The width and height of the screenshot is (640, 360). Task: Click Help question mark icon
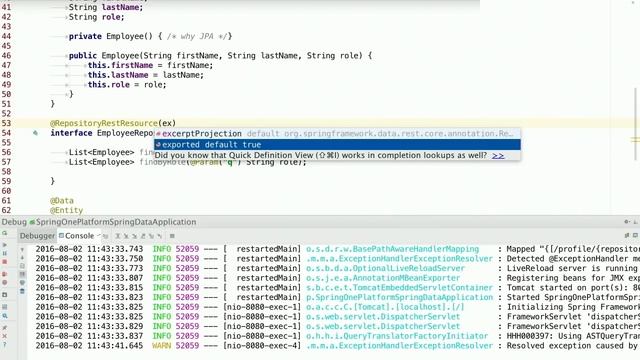tap(4, 345)
